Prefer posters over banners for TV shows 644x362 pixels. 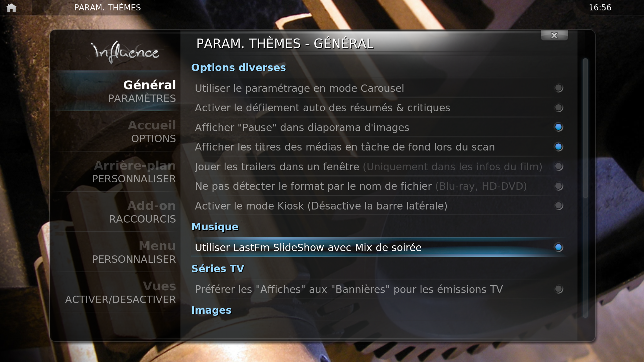pyautogui.click(x=558, y=289)
